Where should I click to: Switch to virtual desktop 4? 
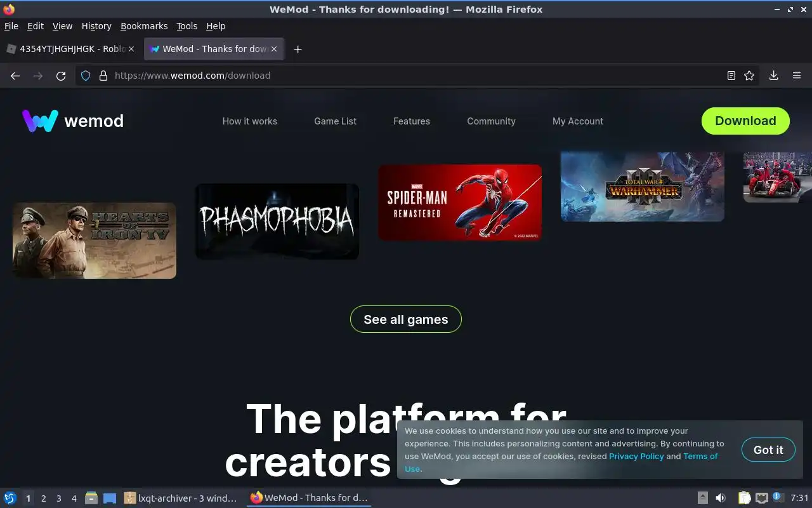pyautogui.click(x=74, y=498)
